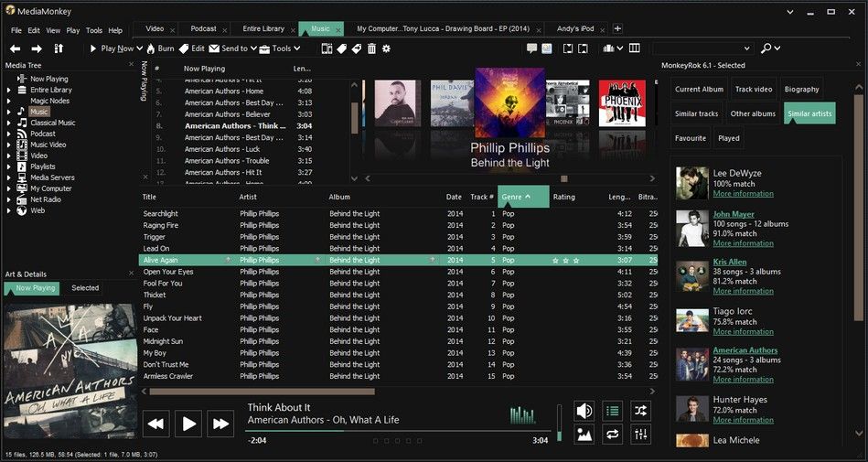The width and height of the screenshot is (868, 462).
Task: Toggle the Now Playing list button in player
Action: tap(612, 411)
